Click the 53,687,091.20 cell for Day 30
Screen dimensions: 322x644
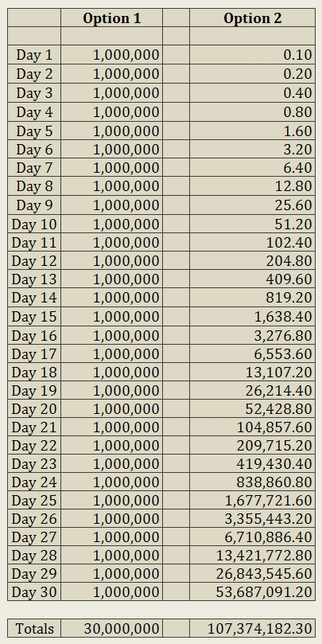tap(252, 591)
